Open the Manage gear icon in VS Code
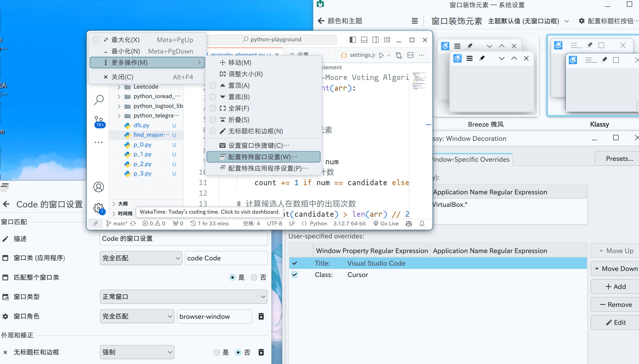The height and width of the screenshot is (364, 639). pyautogui.click(x=99, y=209)
